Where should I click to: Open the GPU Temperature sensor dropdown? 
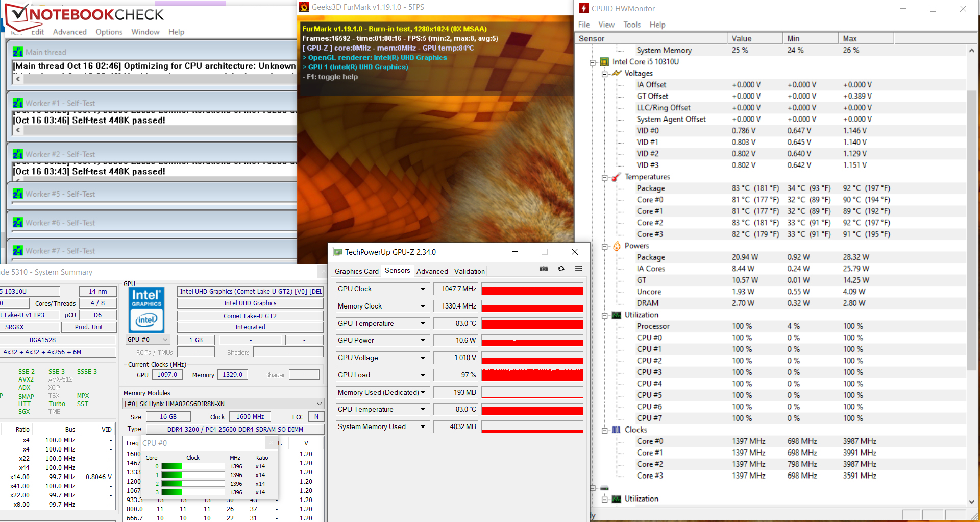click(423, 324)
